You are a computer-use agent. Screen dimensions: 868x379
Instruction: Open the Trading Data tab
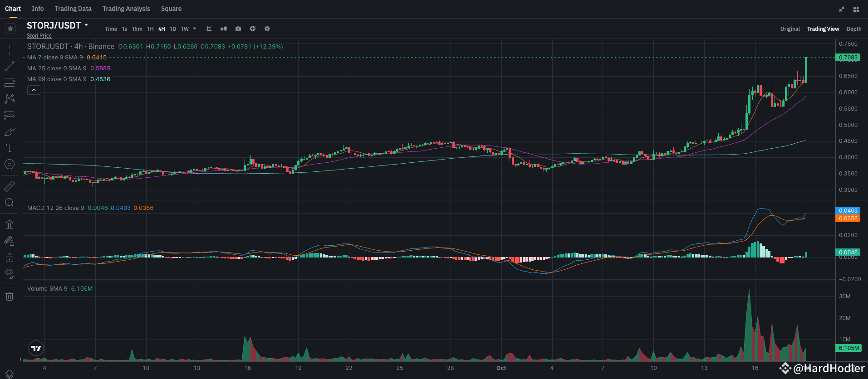point(73,9)
